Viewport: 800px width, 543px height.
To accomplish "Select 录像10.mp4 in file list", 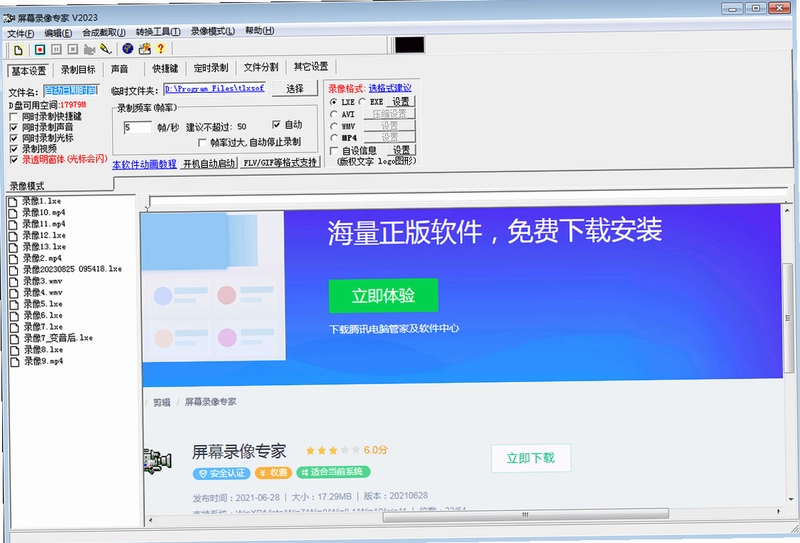I will click(x=43, y=212).
